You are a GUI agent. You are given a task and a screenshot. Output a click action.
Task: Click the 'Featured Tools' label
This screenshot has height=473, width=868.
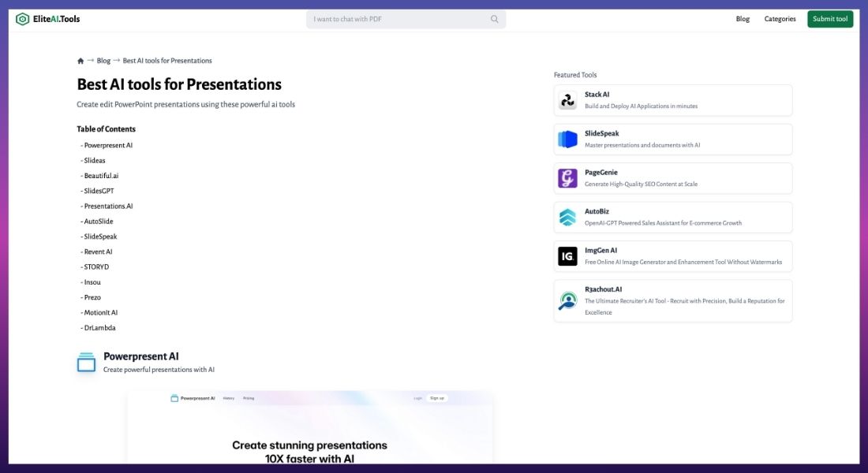click(x=575, y=75)
